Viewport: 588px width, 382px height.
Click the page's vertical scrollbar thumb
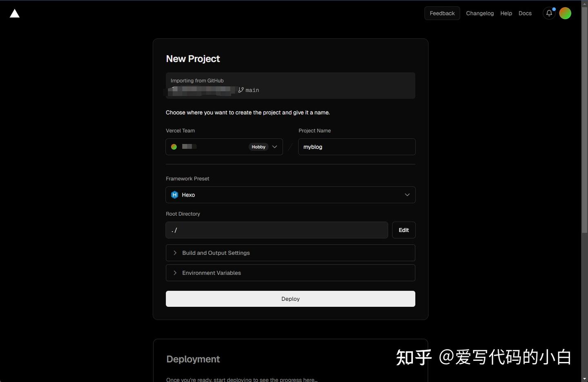coord(584,120)
